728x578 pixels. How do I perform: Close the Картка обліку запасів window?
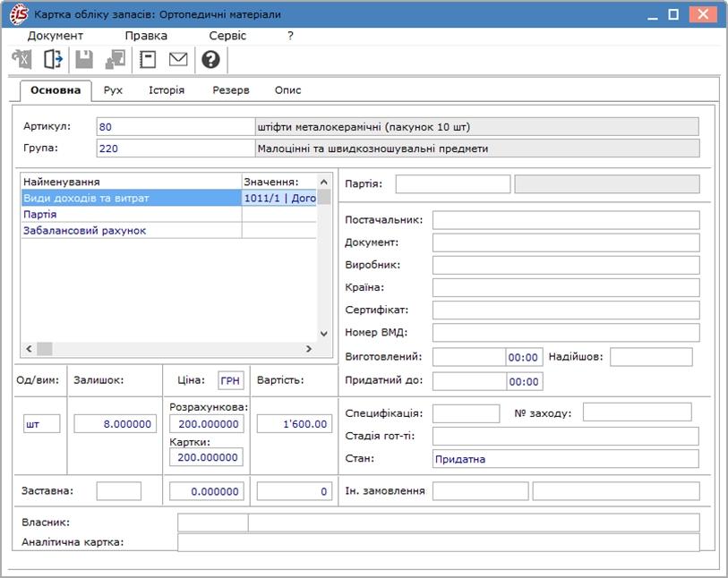pyautogui.click(x=703, y=14)
